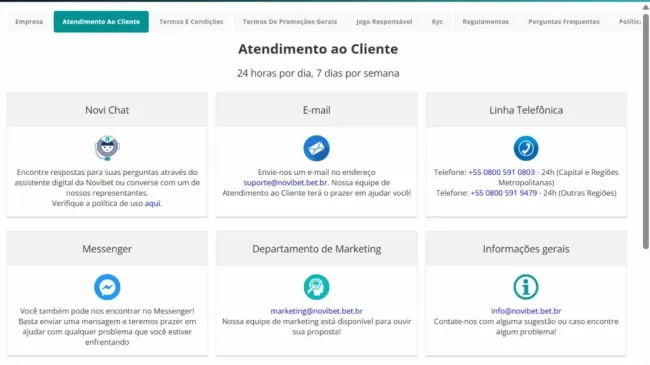Click the 'Contate-nos com alguma sugestão' text
This screenshot has width=650, height=365.
[526, 326]
